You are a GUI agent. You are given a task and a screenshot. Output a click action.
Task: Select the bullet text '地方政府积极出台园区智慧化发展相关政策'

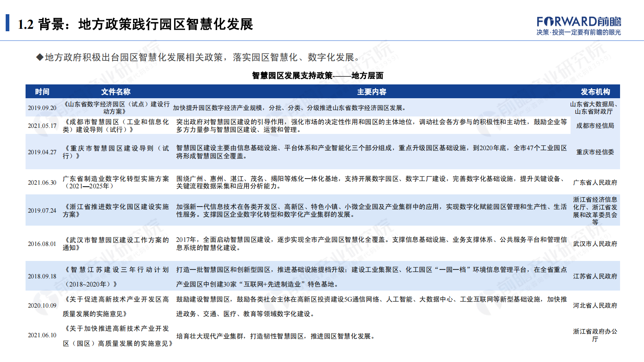click(134, 58)
